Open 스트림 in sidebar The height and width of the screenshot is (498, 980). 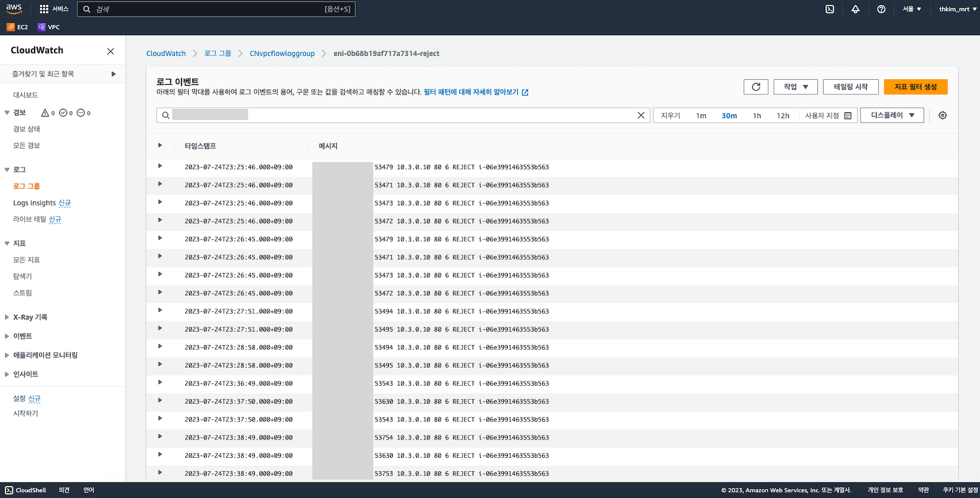[23, 293]
